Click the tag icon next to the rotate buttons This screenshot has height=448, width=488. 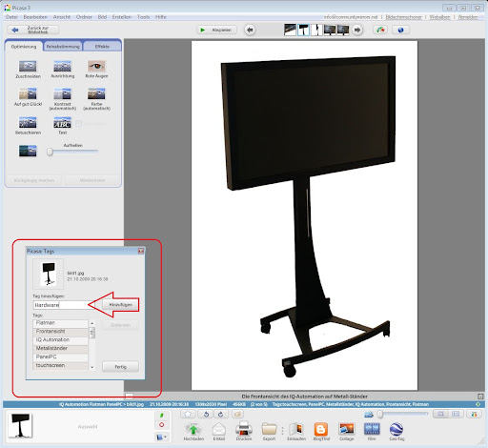click(237, 414)
